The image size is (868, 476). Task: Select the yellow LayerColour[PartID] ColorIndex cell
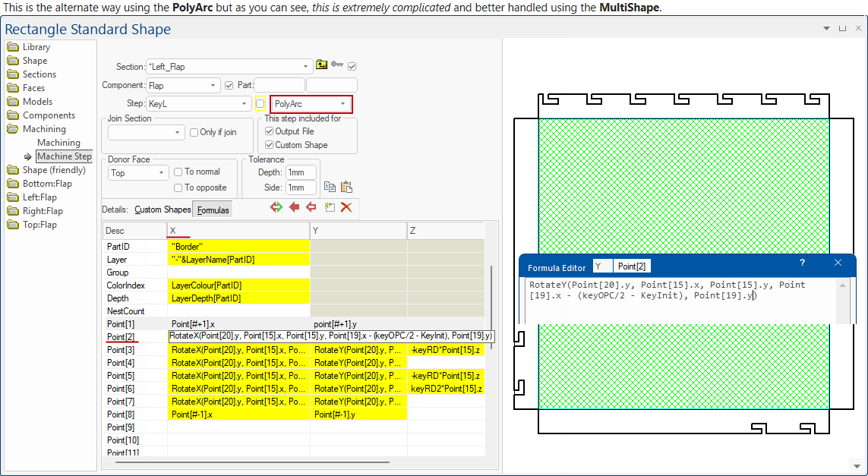tap(238, 285)
